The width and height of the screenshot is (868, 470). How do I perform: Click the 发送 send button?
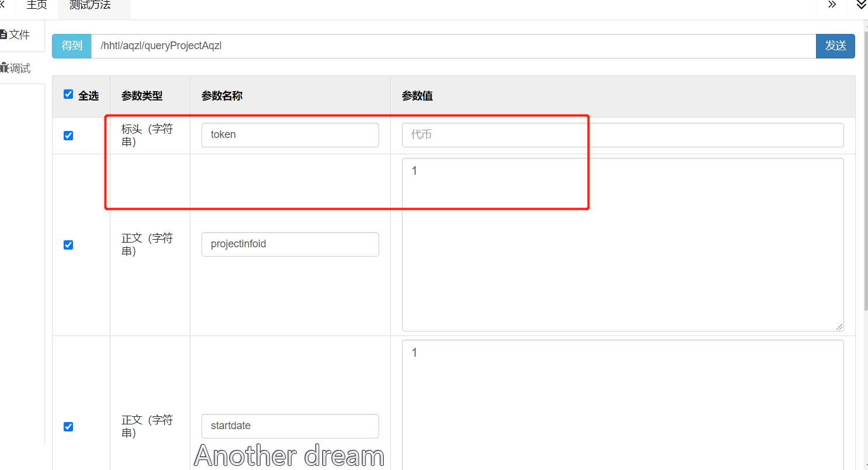835,46
